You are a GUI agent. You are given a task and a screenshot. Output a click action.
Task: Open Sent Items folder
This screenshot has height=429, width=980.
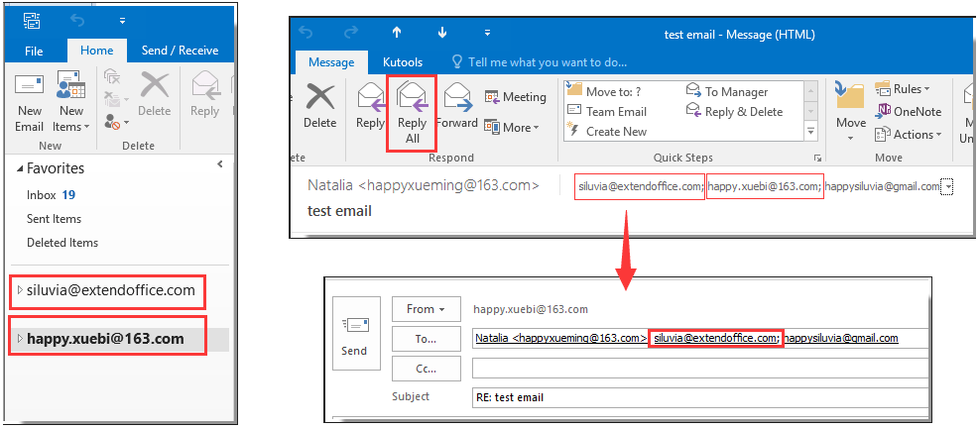tap(54, 219)
